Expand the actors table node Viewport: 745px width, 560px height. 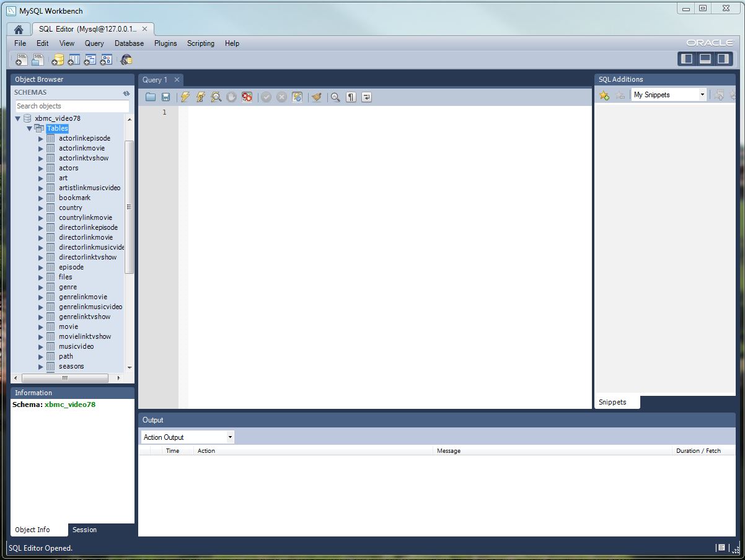pos(41,168)
